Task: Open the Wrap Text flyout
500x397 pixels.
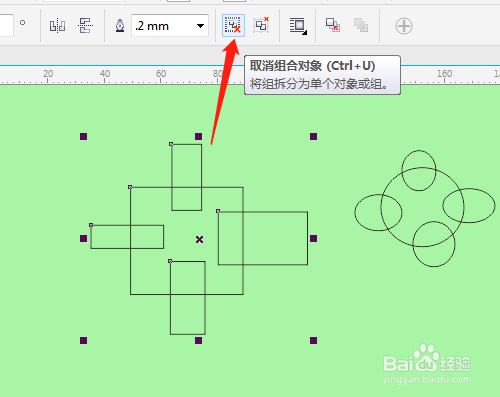Action: pos(298,26)
